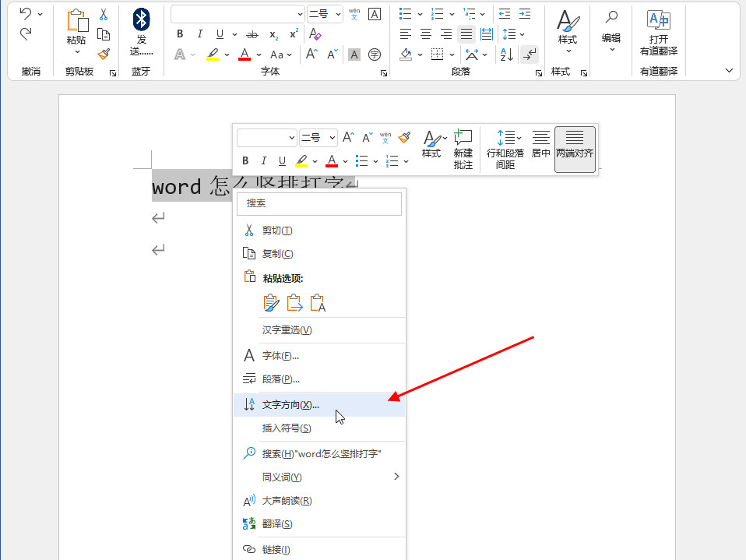Toggle Superscript in the ribbon
This screenshot has width=746, height=560.
tap(294, 33)
